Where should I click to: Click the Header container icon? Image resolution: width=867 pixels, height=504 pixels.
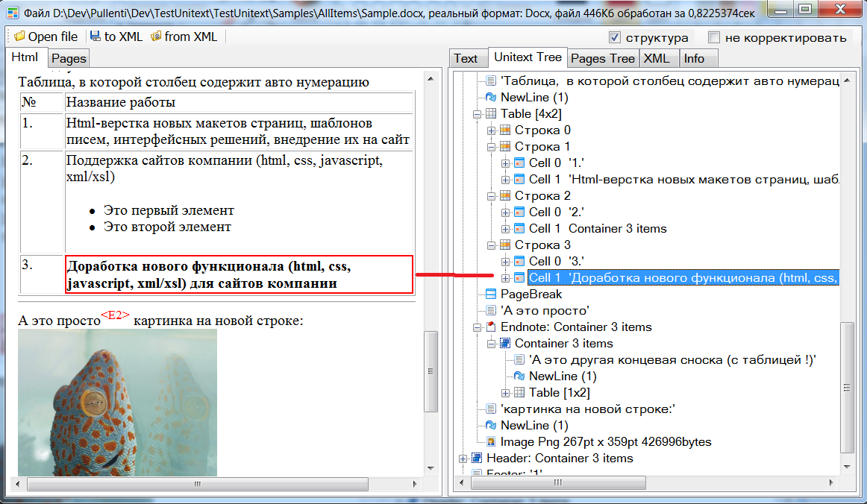tap(477, 459)
